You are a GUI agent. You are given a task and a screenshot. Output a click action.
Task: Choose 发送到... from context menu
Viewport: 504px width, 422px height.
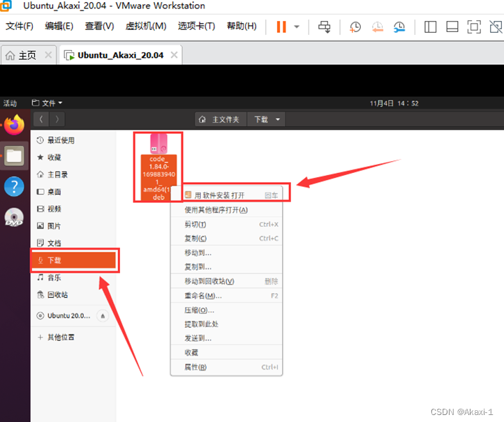pos(226,338)
